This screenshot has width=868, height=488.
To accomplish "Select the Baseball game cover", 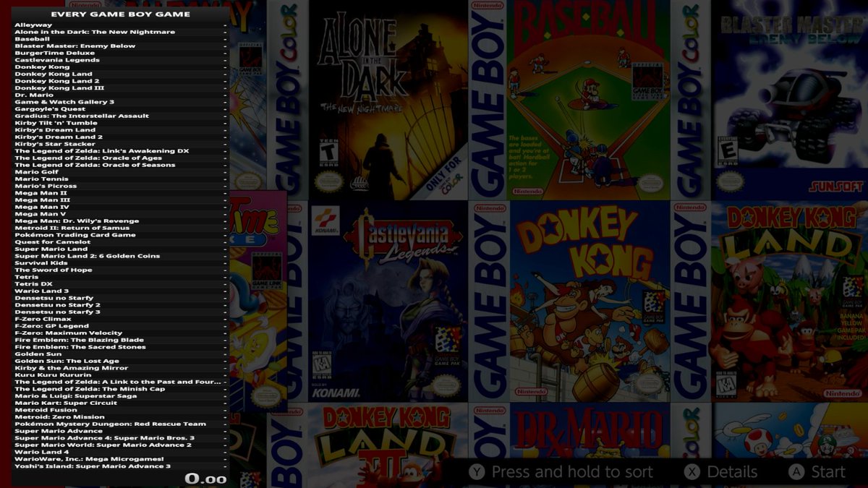I will (x=588, y=100).
